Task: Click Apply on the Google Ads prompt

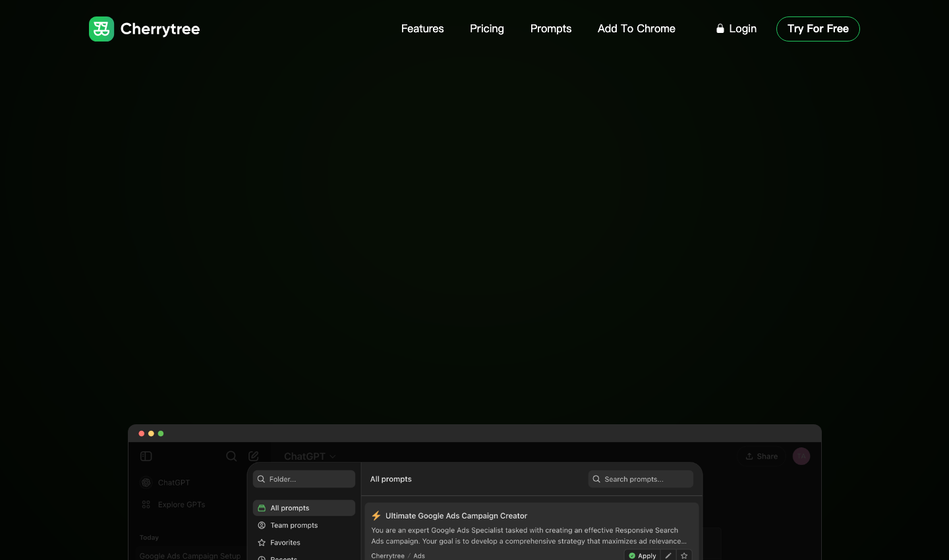Action: [643, 555]
